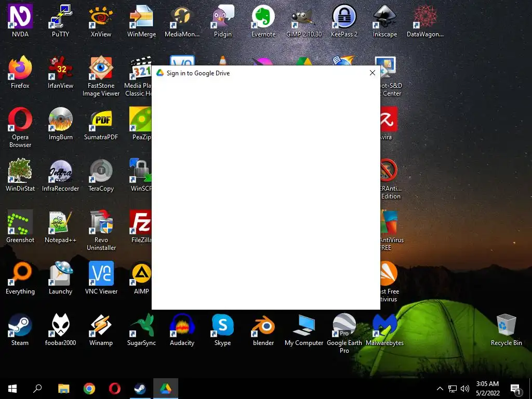Open foobar2000 desktop shortcut
532x399 pixels.
click(x=60, y=330)
